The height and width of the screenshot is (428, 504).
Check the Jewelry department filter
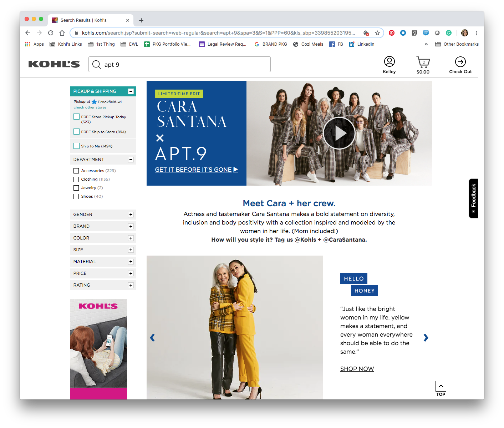click(x=76, y=188)
